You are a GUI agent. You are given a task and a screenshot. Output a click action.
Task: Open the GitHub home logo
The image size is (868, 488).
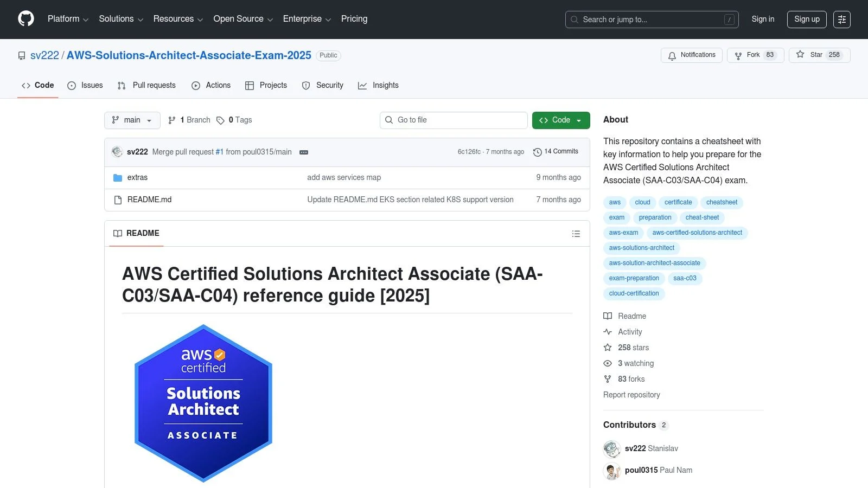[26, 19]
